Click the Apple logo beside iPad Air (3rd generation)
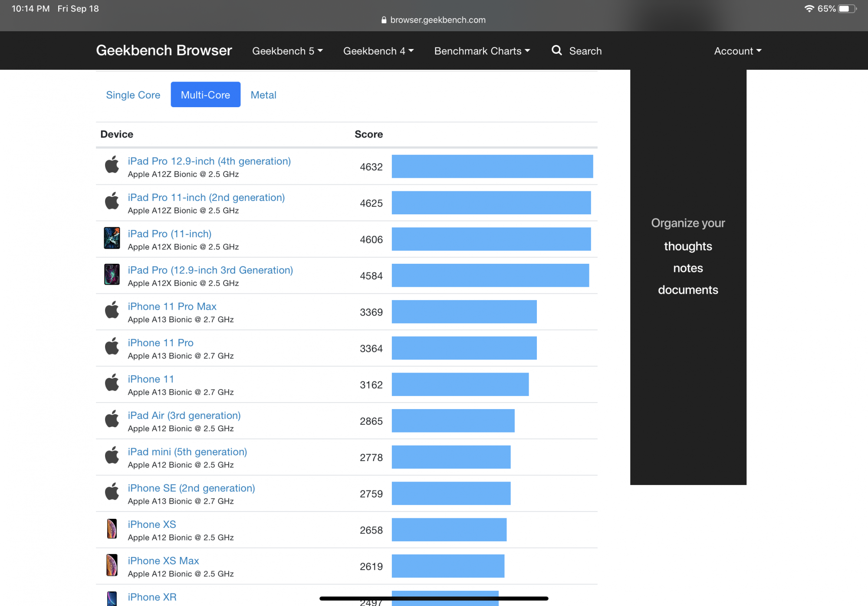The height and width of the screenshot is (606, 868). [112, 419]
